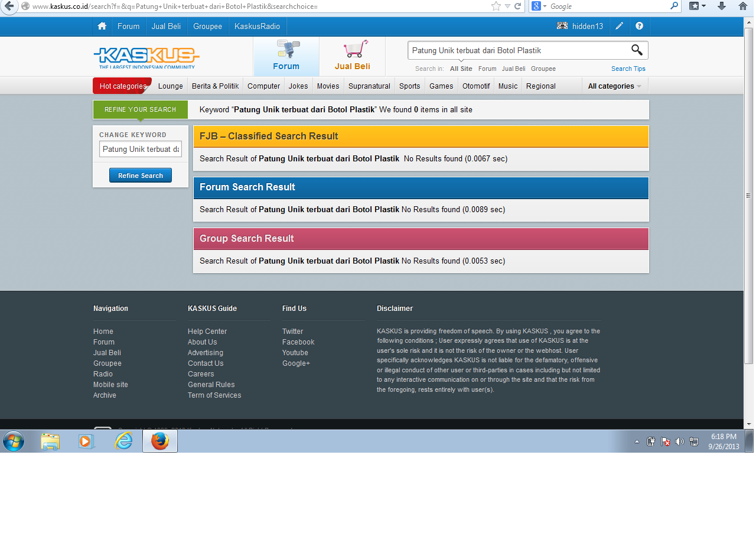Screen dimensions: 756x536
Task: Select Forum search scope
Action: coord(487,69)
